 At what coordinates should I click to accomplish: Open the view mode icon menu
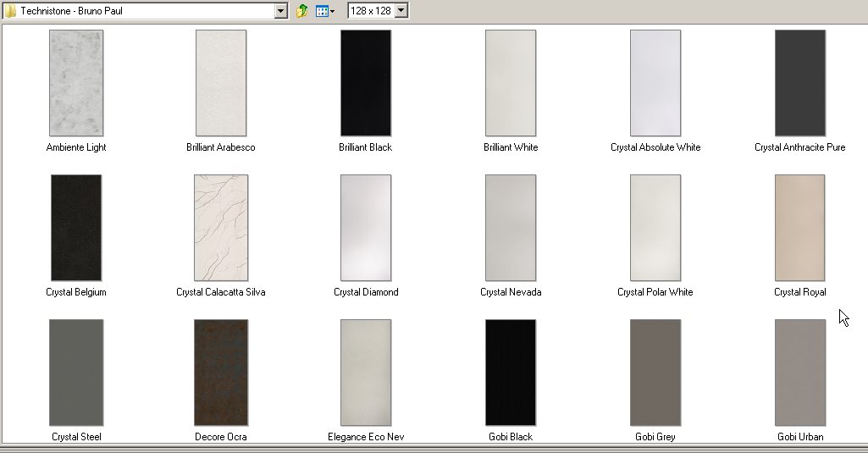coord(325,10)
